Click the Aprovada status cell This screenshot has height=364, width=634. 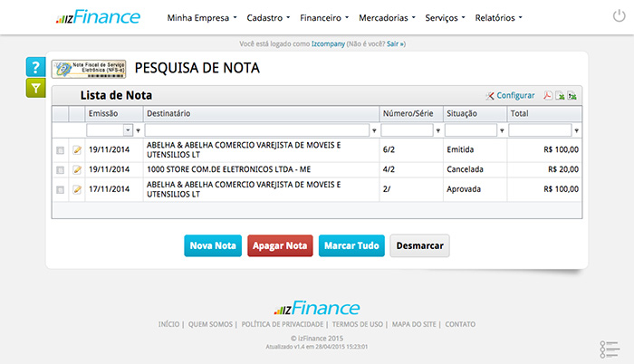tap(475, 189)
